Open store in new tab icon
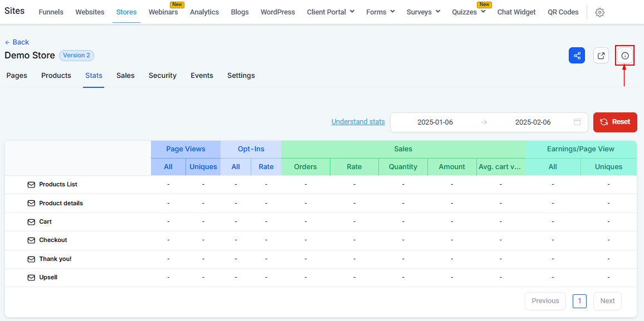The height and width of the screenshot is (321, 644). pos(601,55)
